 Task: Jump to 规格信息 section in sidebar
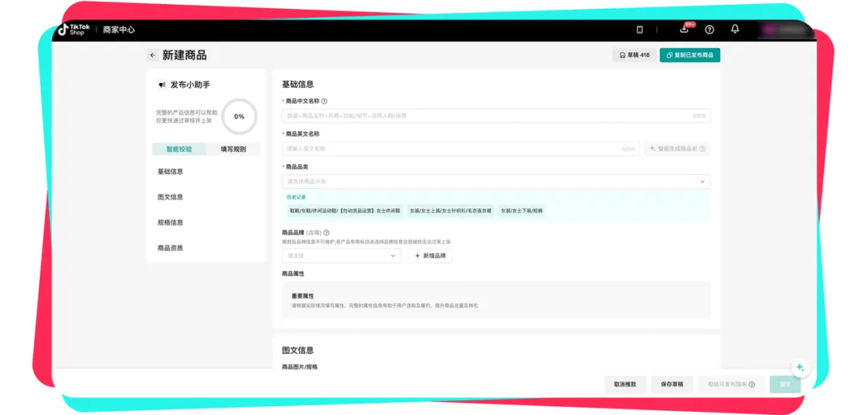click(x=170, y=223)
